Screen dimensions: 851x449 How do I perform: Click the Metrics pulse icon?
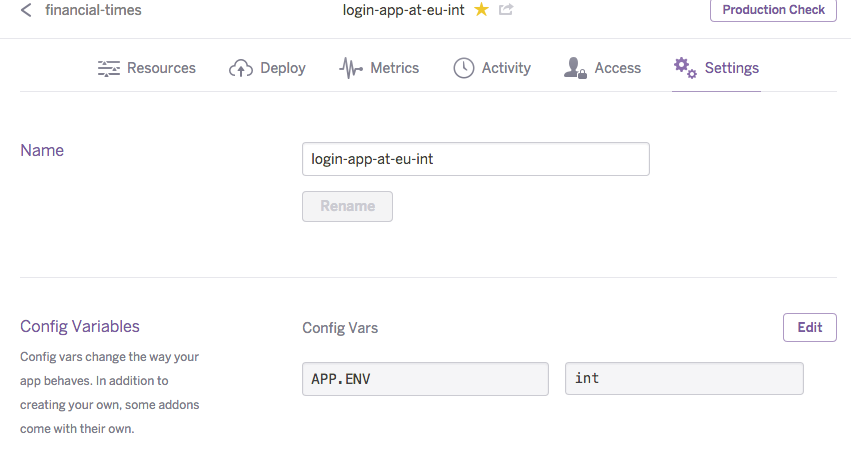pos(351,68)
